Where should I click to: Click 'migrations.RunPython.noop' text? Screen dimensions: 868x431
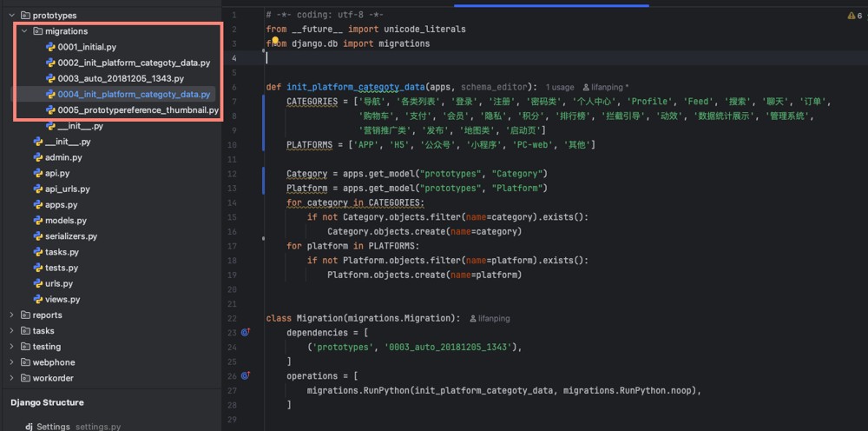(630, 390)
